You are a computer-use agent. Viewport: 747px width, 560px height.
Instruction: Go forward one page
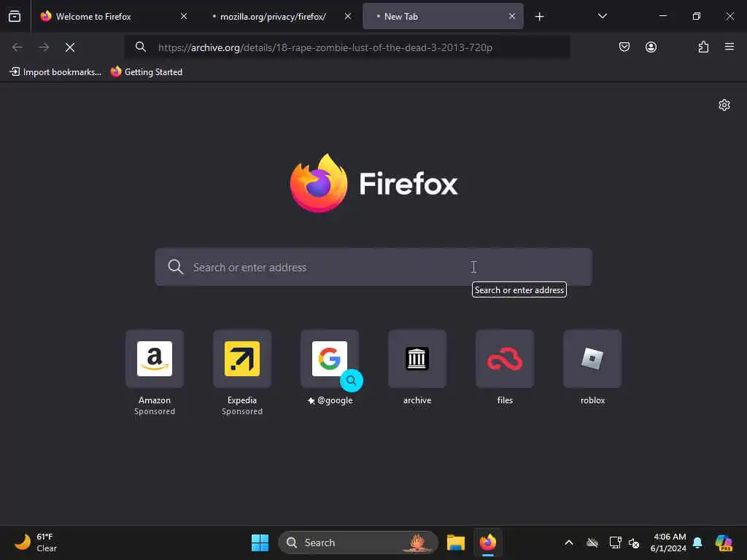click(x=44, y=47)
